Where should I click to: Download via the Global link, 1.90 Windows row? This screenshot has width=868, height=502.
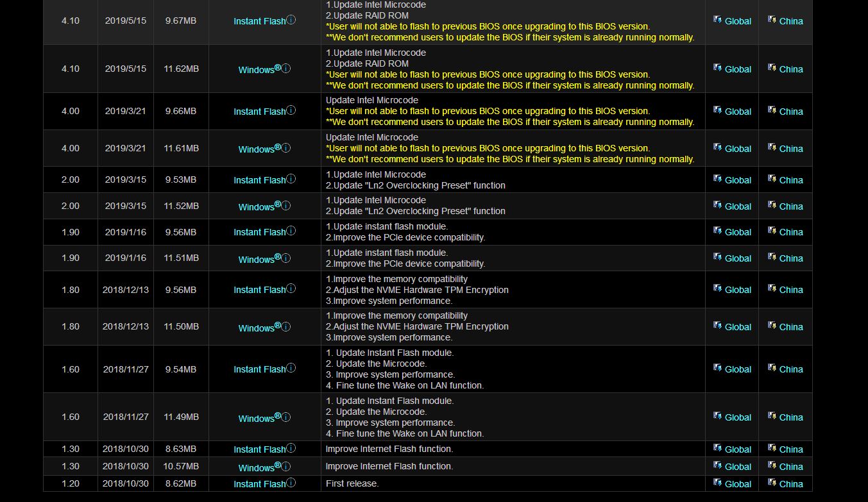point(738,258)
